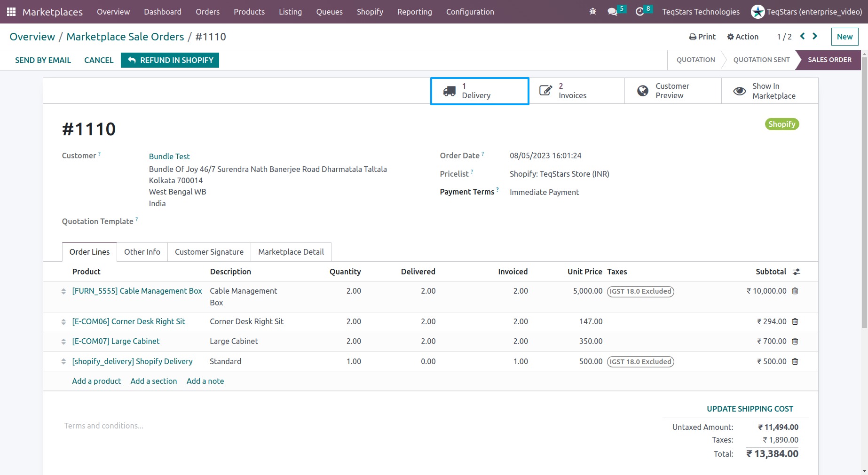Open the Overview menu item
The image size is (868, 475).
point(113,12)
